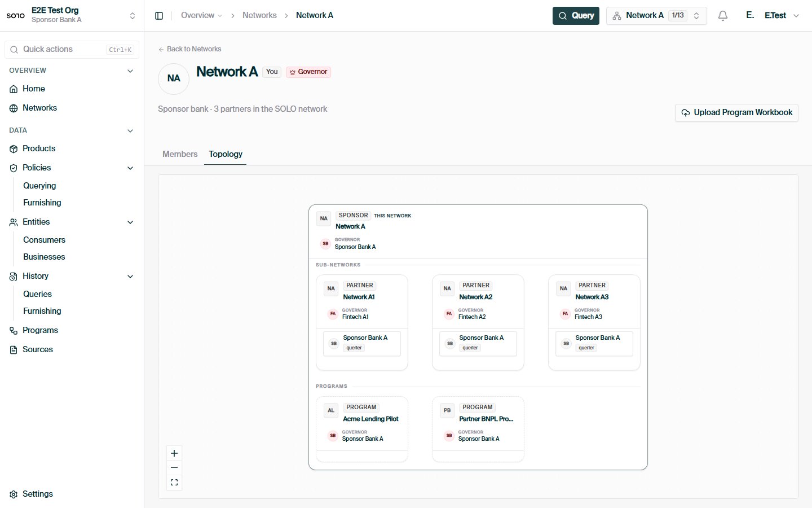
Task: Zoom out of the topology canvas
Action: pos(174,467)
